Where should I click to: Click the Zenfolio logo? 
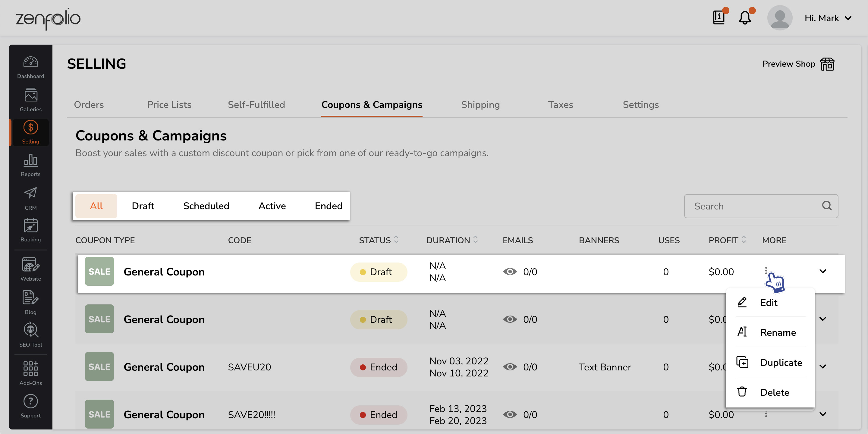[48, 18]
